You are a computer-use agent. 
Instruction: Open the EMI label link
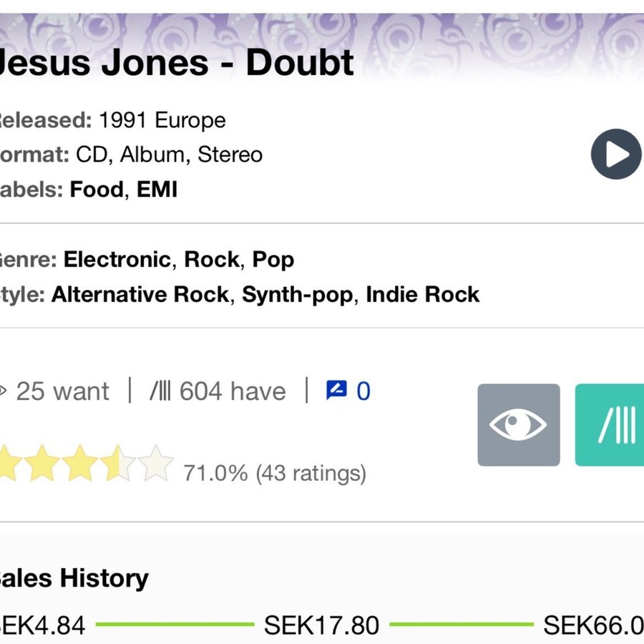pyautogui.click(x=157, y=190)
